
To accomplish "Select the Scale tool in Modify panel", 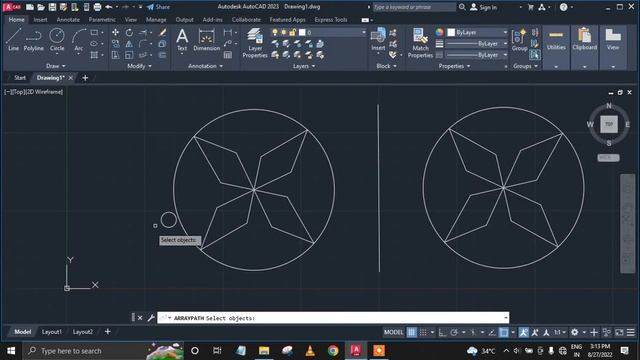I will (x=129, y=55).
